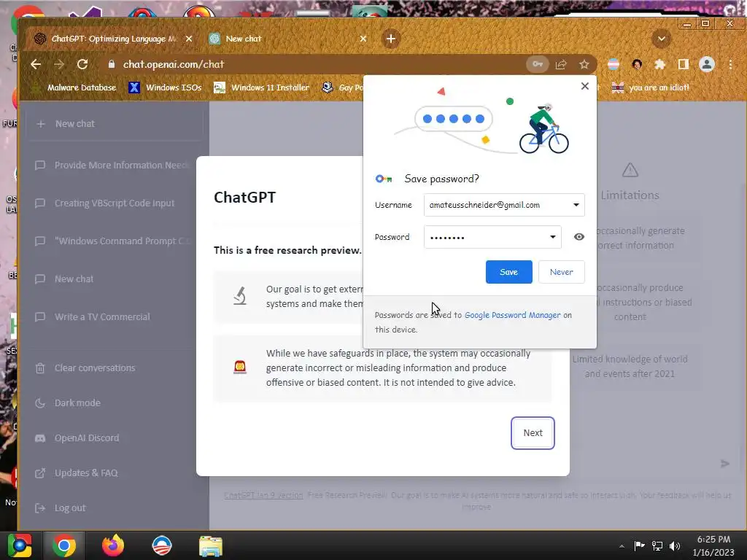Viewport: 747px width, 560px height.
Task: Switch to the 'New chat' browser tab
Action: pos(289,39)
